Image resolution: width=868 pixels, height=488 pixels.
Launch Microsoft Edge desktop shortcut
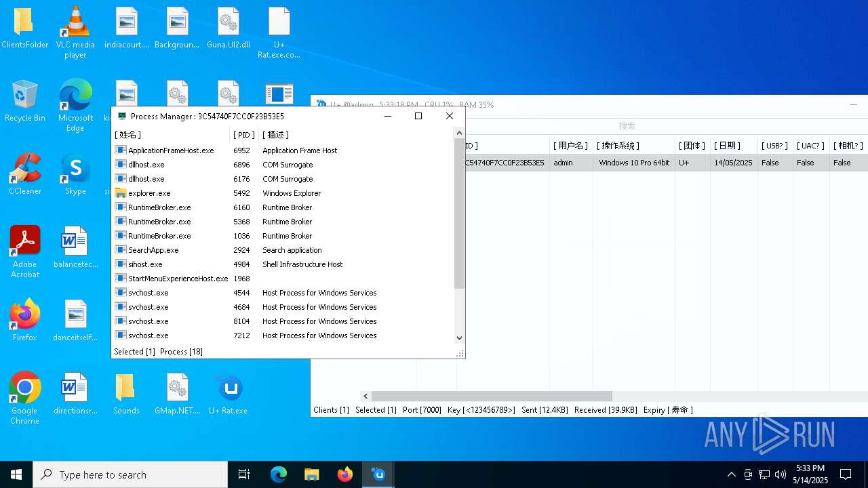(75, 106)
